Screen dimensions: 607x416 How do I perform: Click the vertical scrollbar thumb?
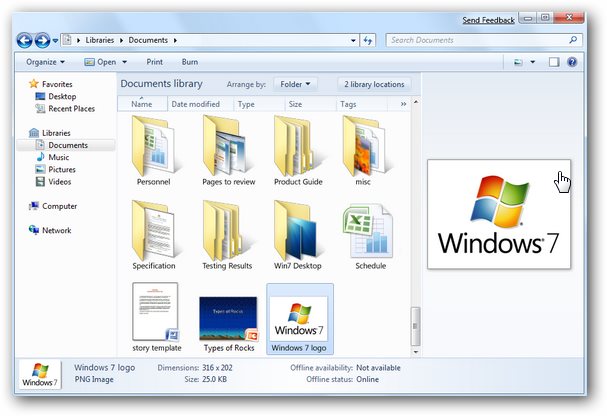[416, 326]
